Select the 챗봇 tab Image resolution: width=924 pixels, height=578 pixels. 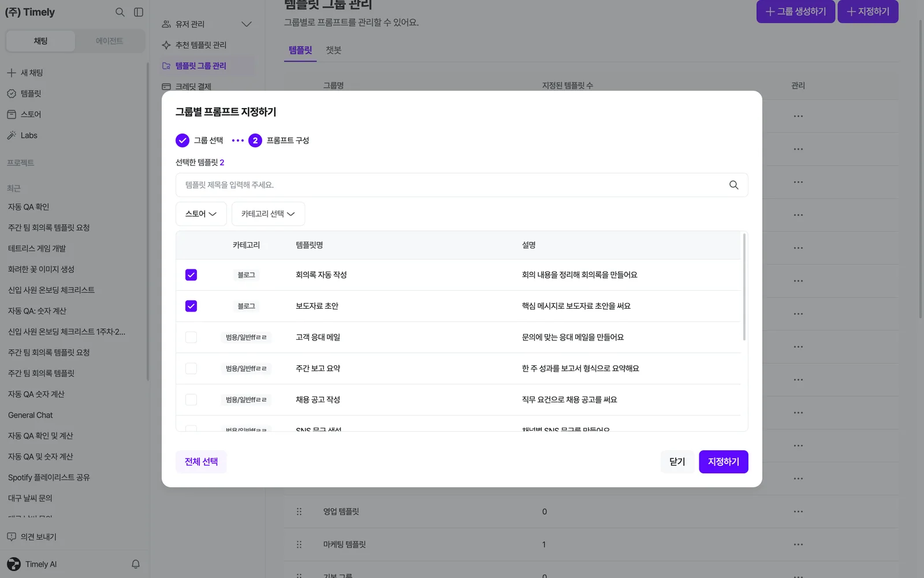333,50
